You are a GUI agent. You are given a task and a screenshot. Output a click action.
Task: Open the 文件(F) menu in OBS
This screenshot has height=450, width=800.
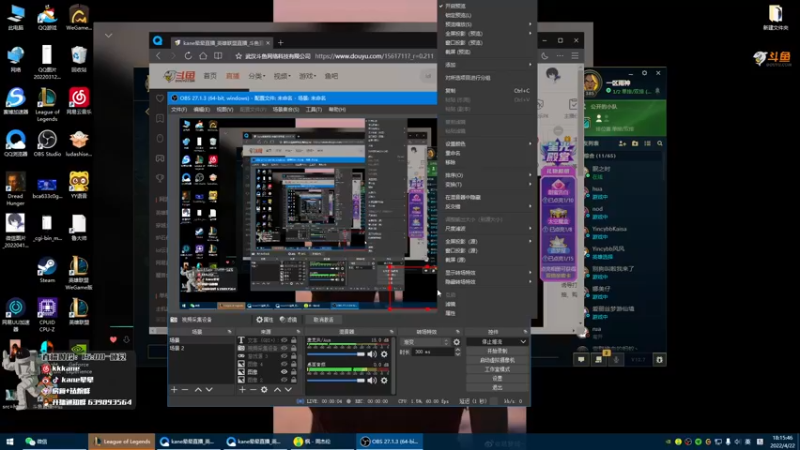click(x=179, y=110)
